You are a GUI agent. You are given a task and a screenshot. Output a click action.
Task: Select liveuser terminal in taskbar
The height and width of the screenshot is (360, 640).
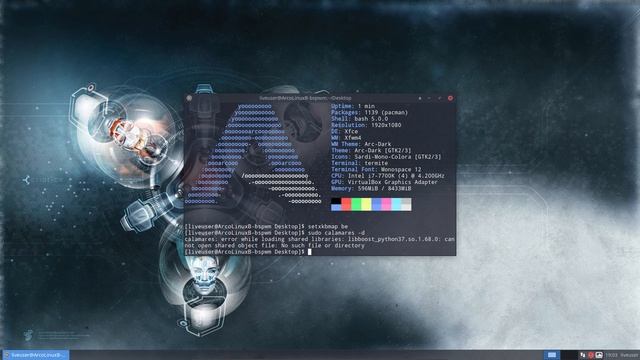pos(36,355)
